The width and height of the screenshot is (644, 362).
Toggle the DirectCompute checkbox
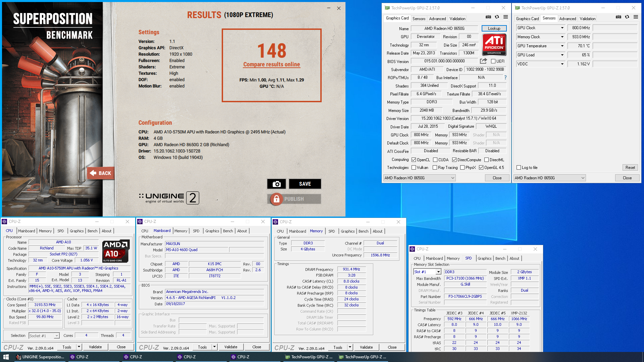pos(454,160)
